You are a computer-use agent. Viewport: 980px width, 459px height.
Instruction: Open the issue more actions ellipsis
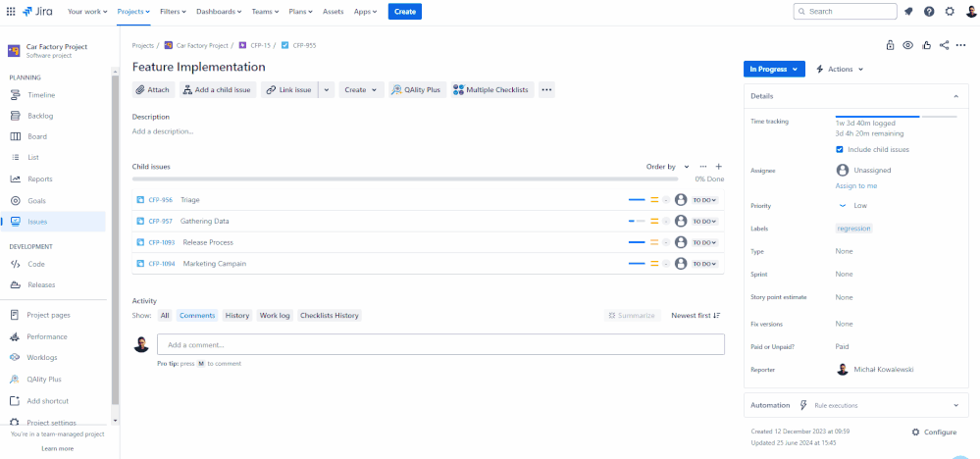pyautogui.click(x=961, y=45)
